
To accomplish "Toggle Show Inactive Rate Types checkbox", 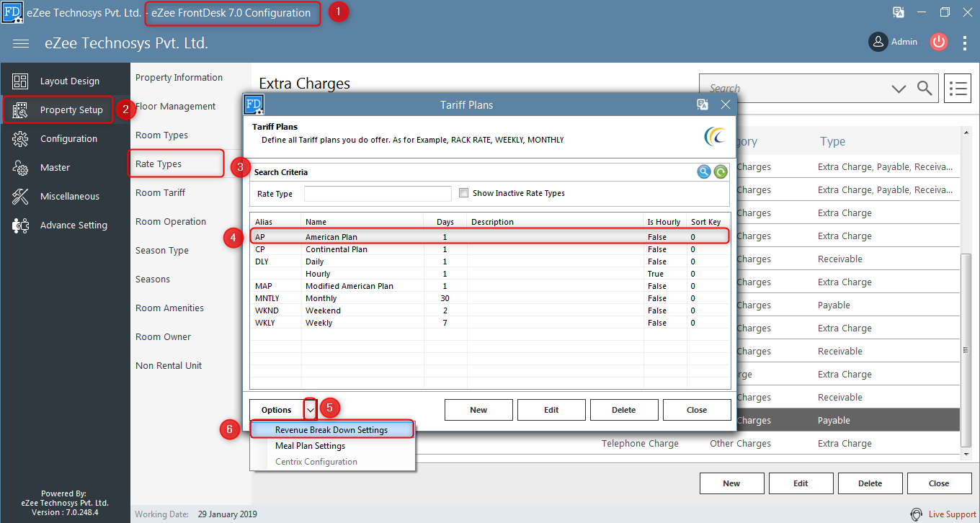I will point(464,193).
